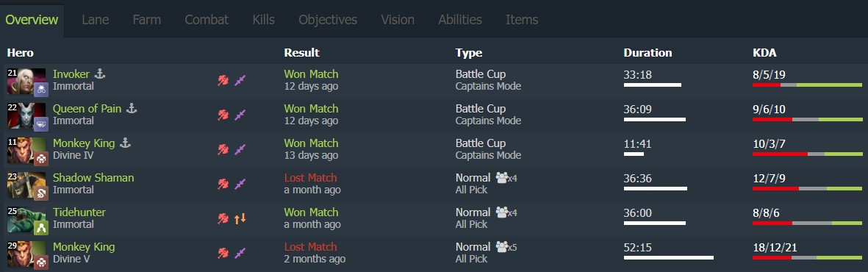Open the Lost Match link for Shadow Shaman
Screen dimensions: 868x272
click(x=311, y=178)
